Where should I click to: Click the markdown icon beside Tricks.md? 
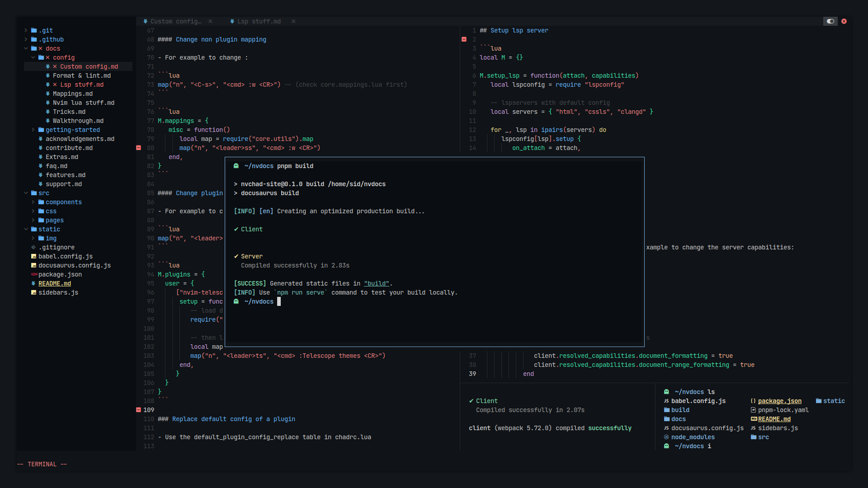47,112
